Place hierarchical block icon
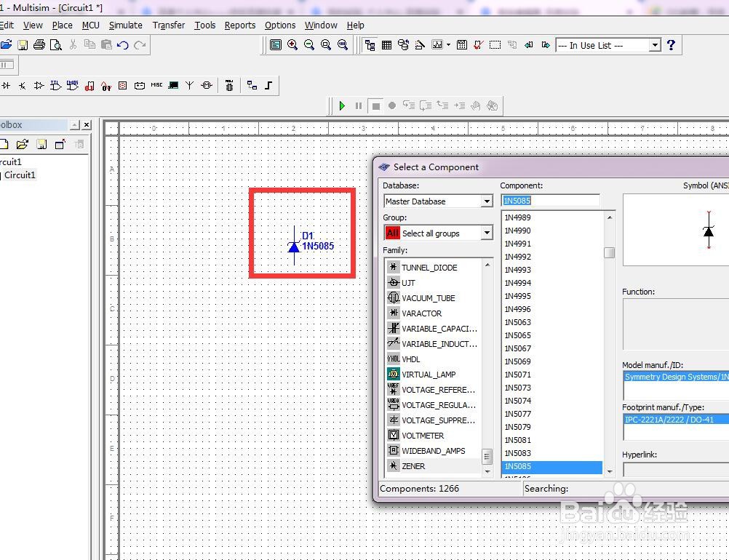 point(252,86)
